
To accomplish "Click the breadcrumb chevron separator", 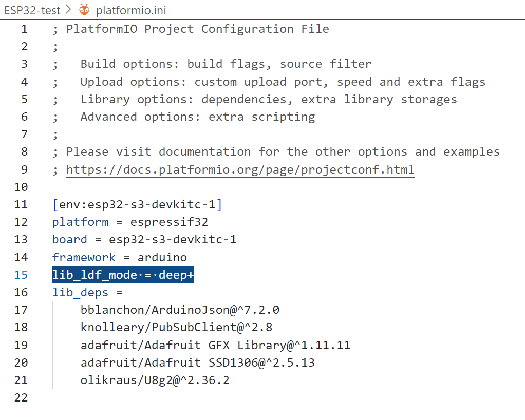I will (69, 10).
